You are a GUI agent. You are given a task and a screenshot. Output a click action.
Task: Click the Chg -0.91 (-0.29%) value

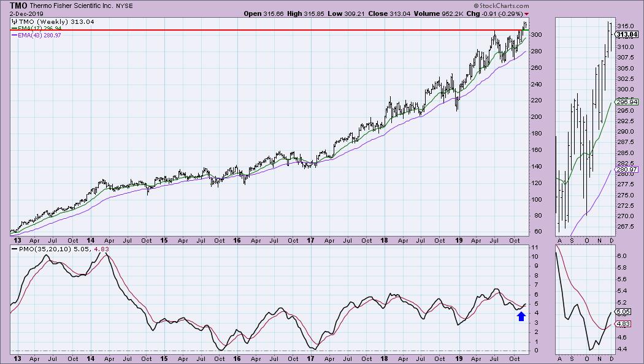pos(495,14)
